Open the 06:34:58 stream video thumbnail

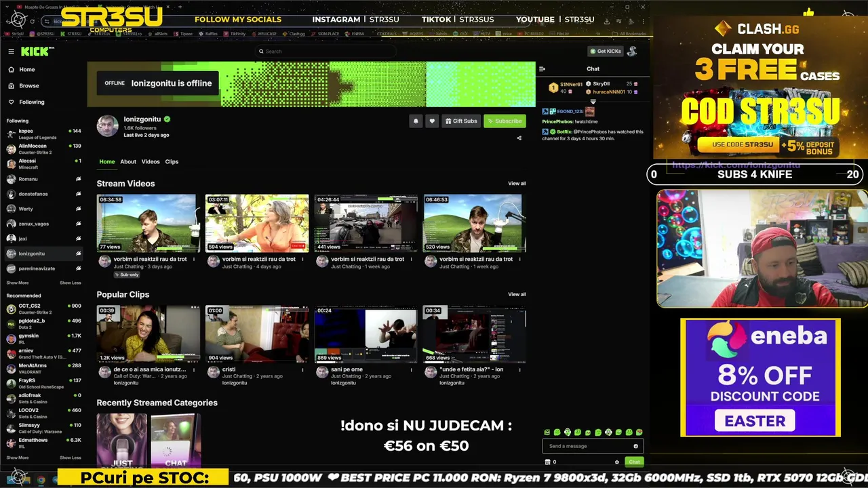point(148,224)
